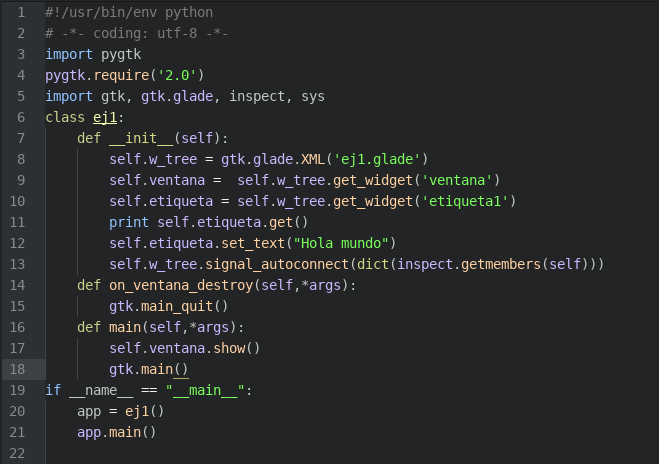Click the __init__ method name
Image resolution: width=659 pixels, height=464 pixels.
click(141, 138)
